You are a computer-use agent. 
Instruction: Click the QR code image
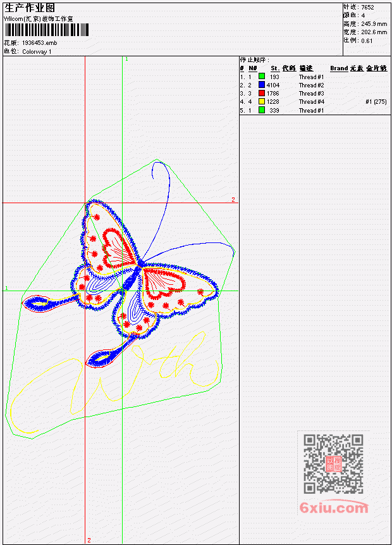coord(333,463)
